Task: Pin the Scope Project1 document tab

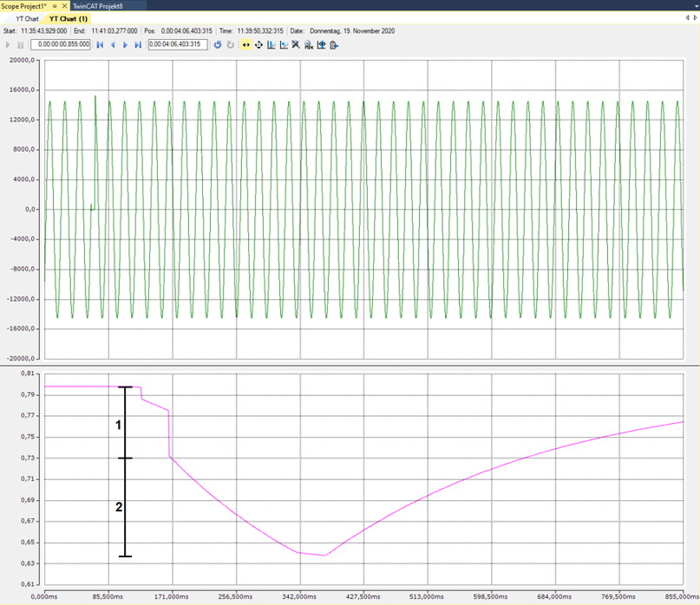Action: point(55,6)
